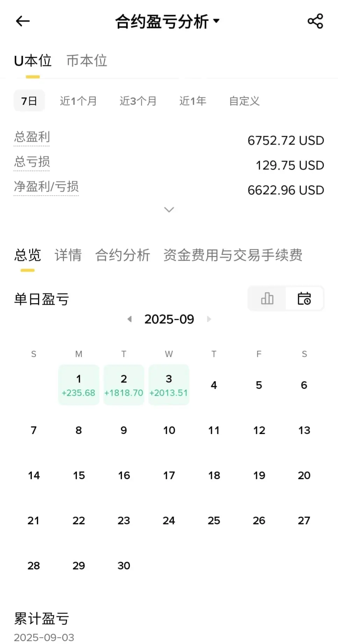Select the 近1个月 time range
The image size is (338, 644).
click(78, 101)
